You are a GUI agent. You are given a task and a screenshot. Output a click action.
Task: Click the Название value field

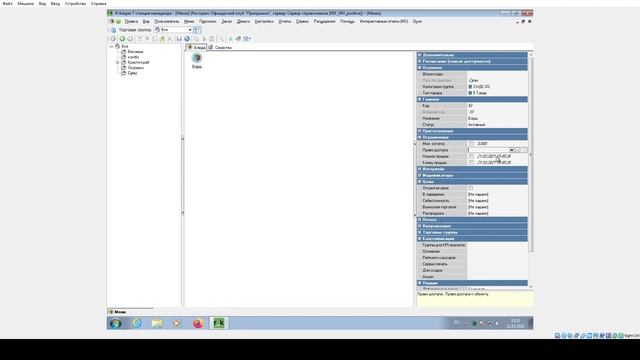tap(497, 118)
